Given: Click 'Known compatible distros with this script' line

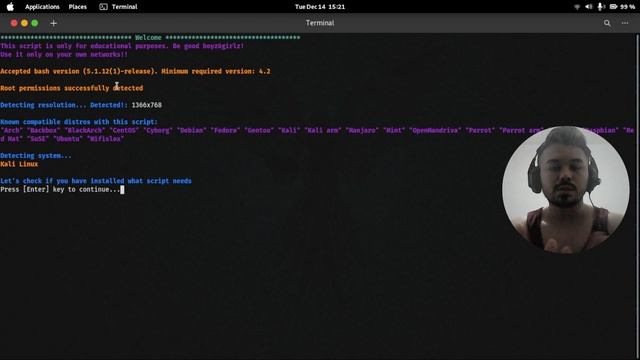Looking at the screenshot, I should point(79,122).
